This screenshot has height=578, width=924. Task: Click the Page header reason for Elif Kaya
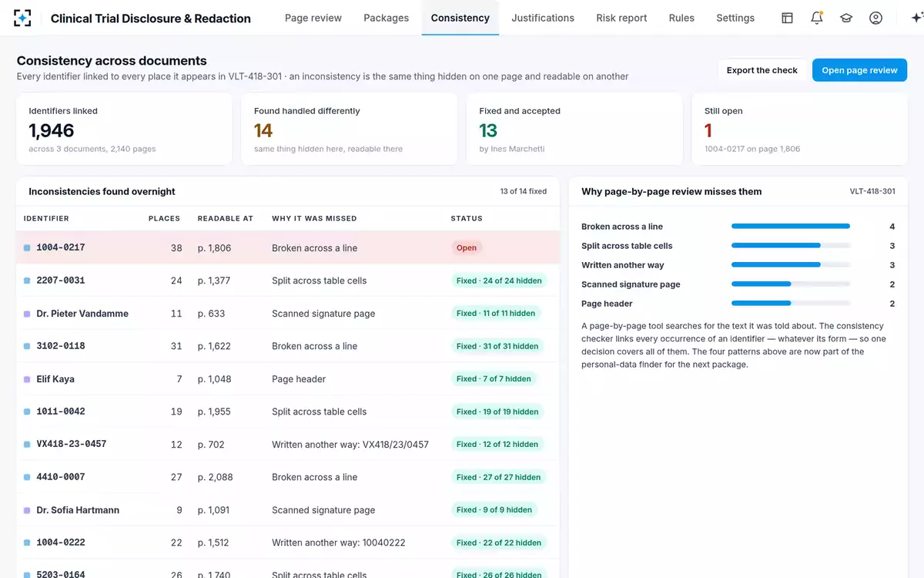[299, 379]
